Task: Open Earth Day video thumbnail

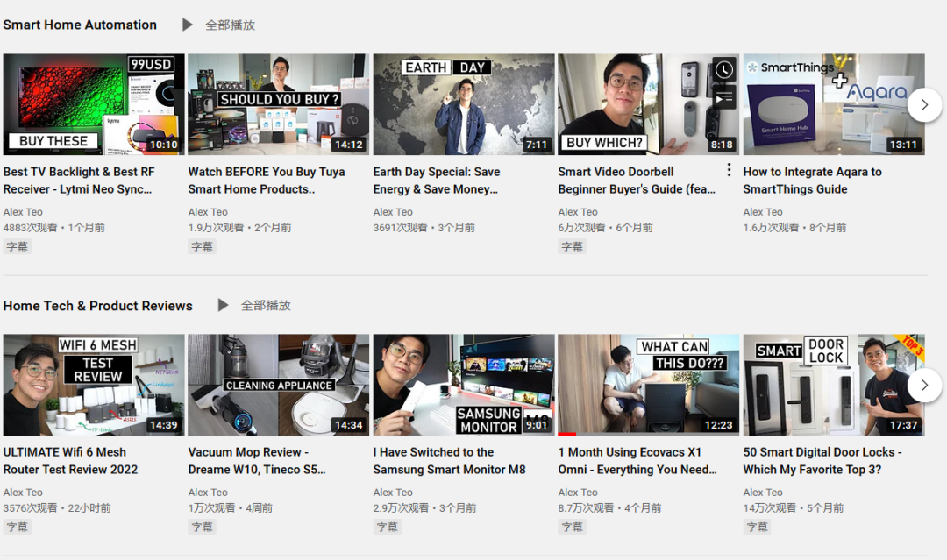Action: [464, 104]
